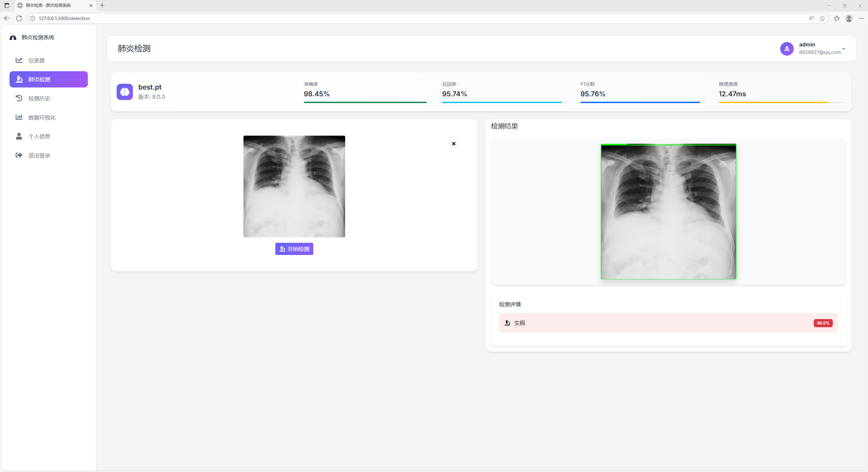
Task: Click the detected X-ray result image
Action: click(668, 212)
